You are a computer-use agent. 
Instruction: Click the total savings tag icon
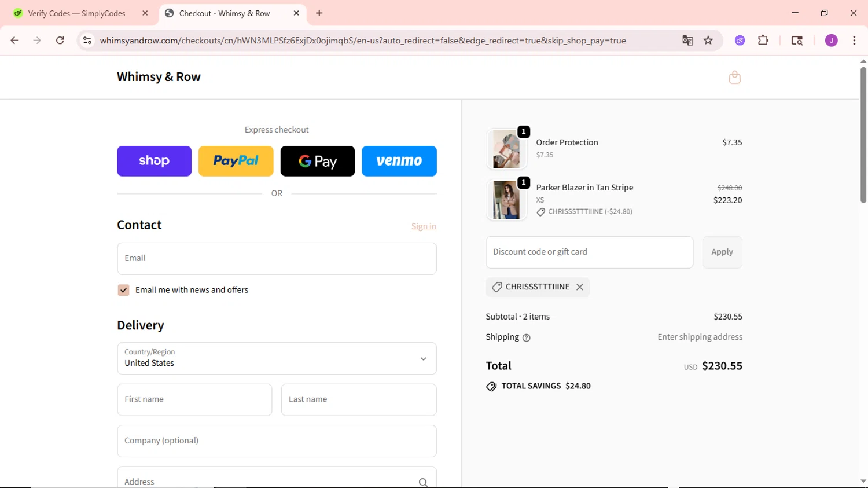(491, 386)
